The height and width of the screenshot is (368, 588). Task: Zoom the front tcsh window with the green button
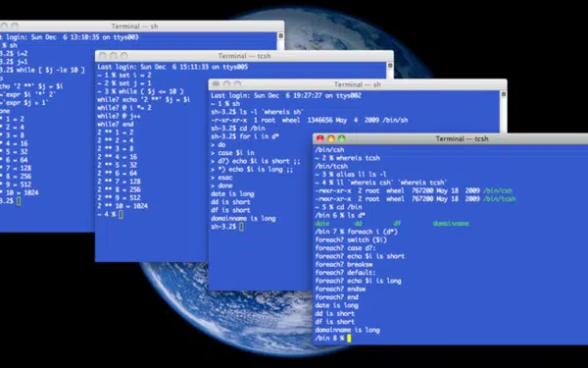click(x=342, y=138)
